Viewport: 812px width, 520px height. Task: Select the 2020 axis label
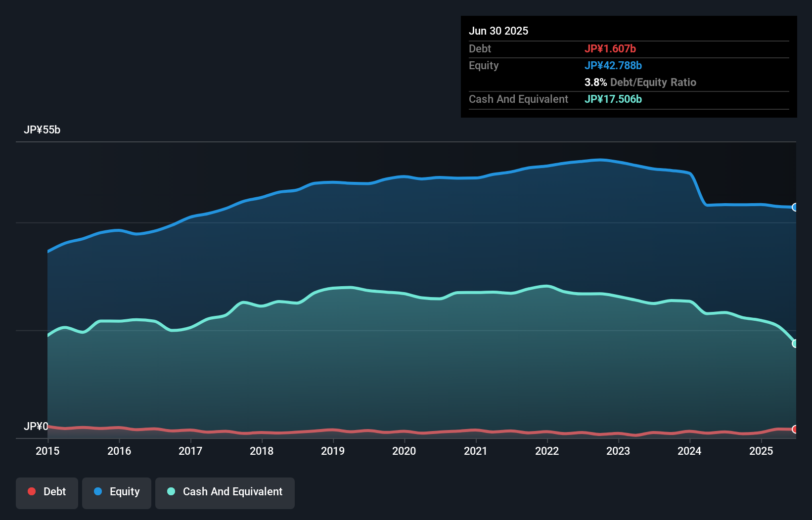click(404, 451)
